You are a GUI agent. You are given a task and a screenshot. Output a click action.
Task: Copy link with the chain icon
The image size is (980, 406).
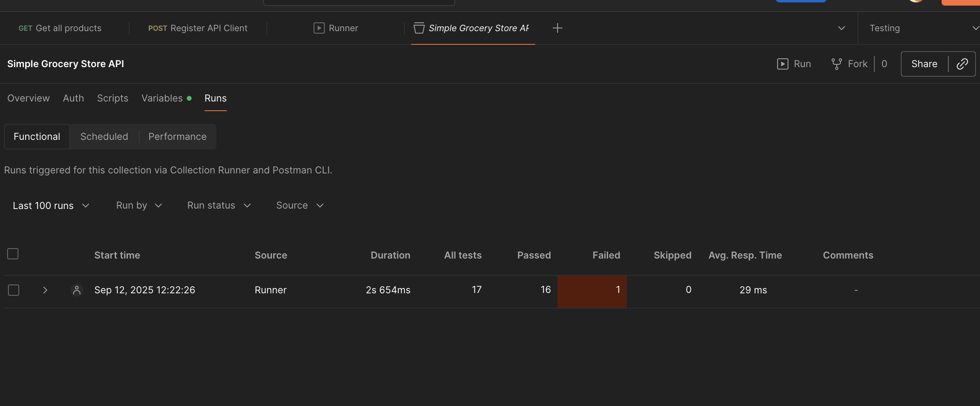point(962,64)
